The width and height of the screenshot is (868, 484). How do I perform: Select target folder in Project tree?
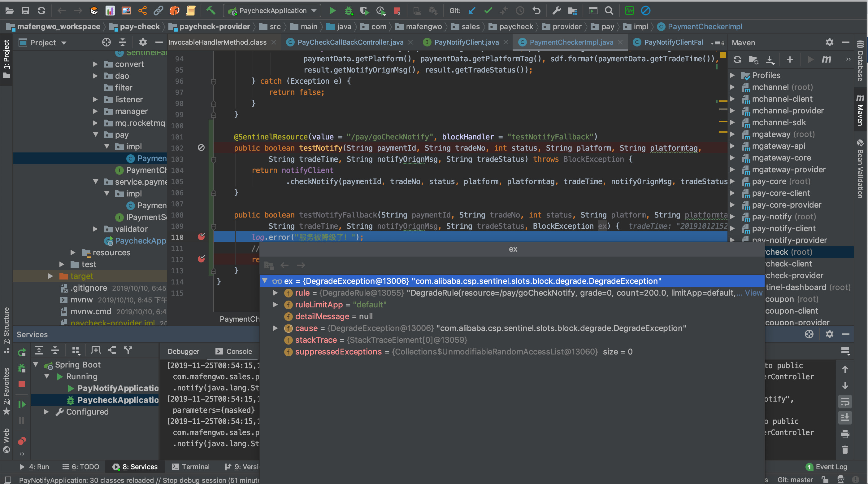pos(81,276)
